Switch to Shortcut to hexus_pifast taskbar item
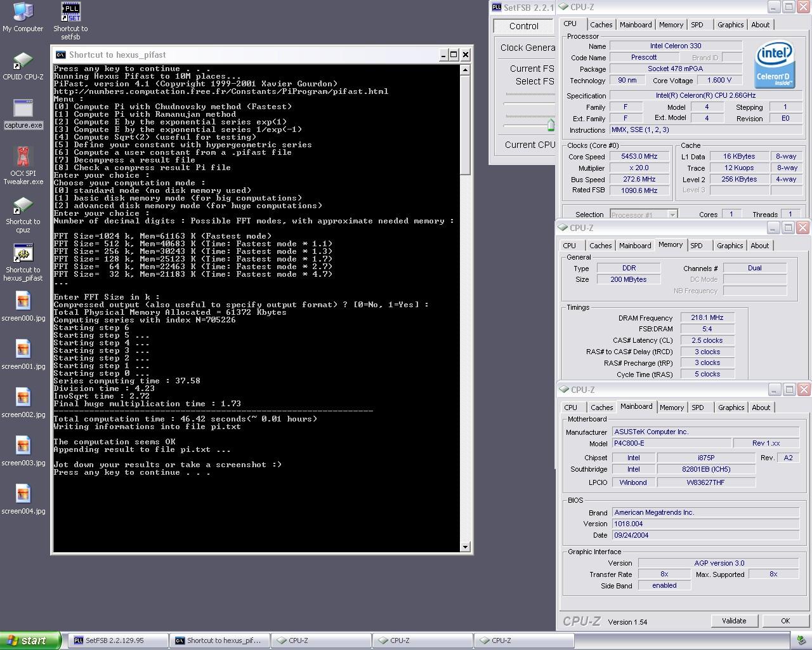This screenshot has width=812, height=650. point(219,640)
